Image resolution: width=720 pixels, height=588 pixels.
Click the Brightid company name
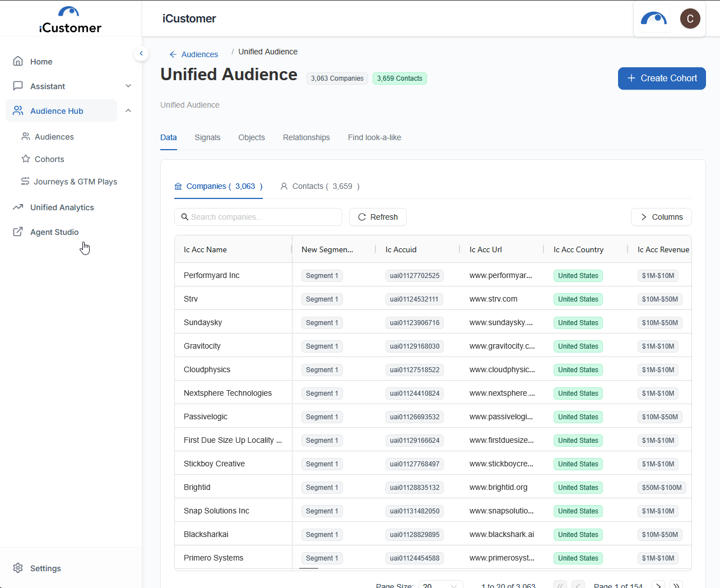(197, 487)
